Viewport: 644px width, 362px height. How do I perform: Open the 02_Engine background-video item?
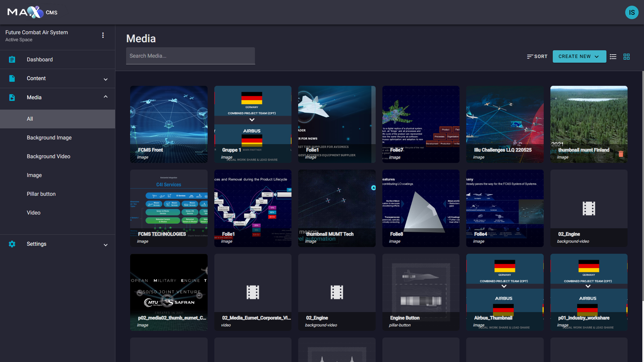[589, 208]
